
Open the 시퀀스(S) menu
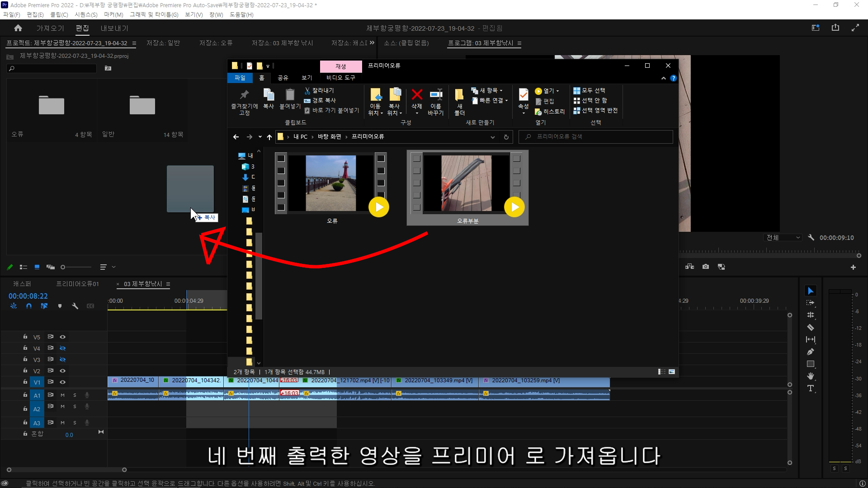point(86,14)
